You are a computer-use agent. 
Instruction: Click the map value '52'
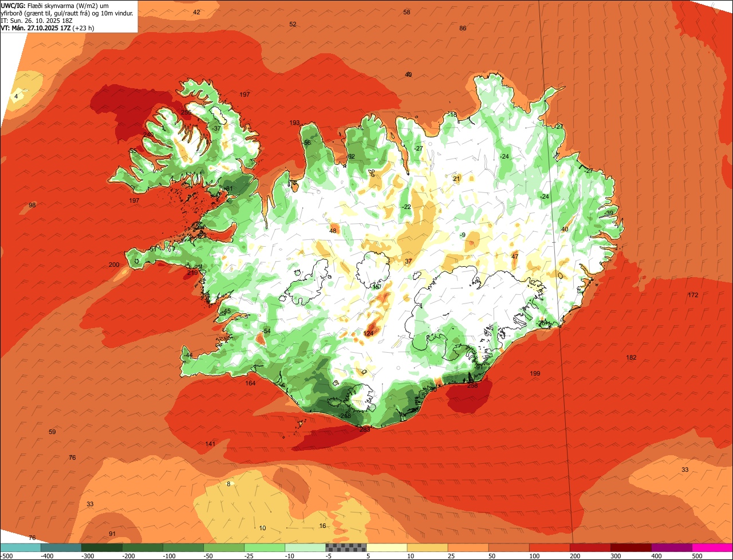(x=293, y=24)
